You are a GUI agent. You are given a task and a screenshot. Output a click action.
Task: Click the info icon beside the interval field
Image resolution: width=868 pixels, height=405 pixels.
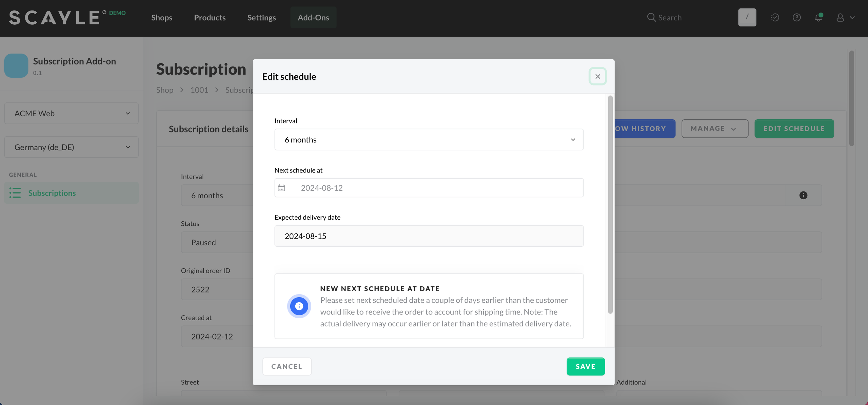point(803,195)
